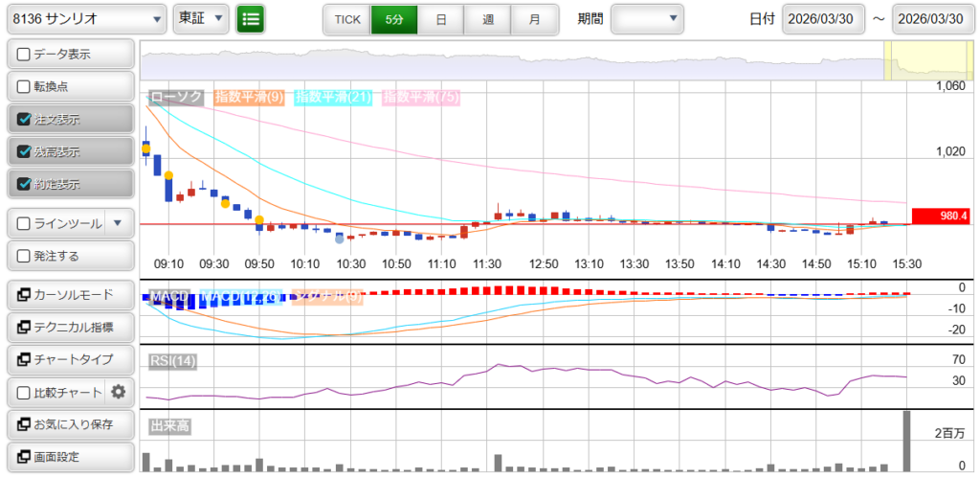Open the 比較チャート gear settings icon

(119, 391)
